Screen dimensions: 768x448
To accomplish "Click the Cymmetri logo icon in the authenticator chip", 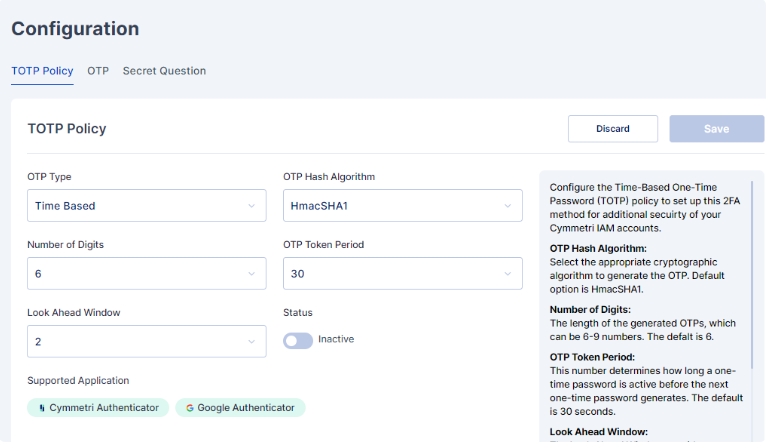I will [x=42, y=408].
